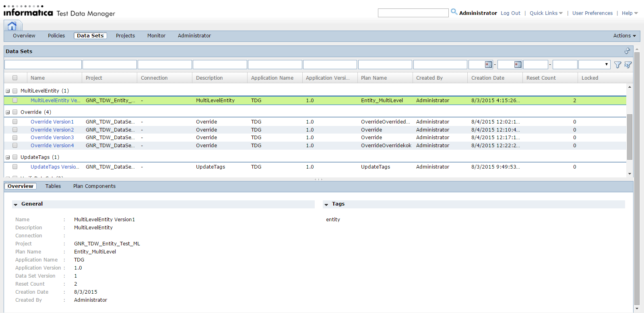
Task: Open the Actions dropdown menu
Action: (624, 36)
